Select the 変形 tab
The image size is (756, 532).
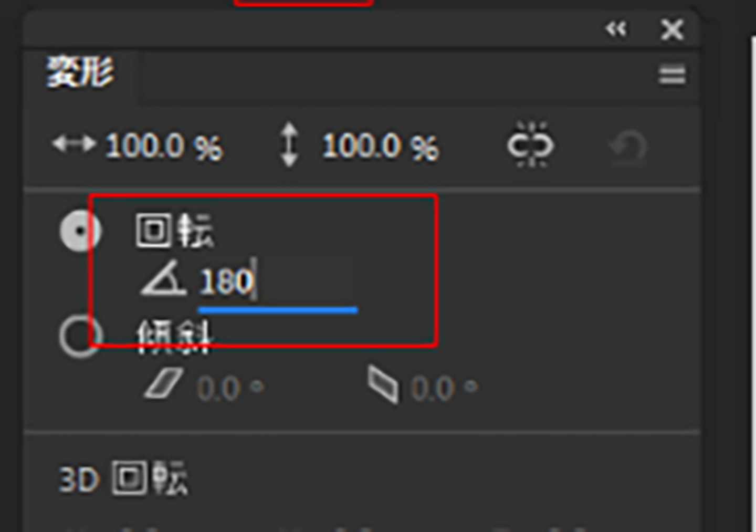[x=80, y=72]
